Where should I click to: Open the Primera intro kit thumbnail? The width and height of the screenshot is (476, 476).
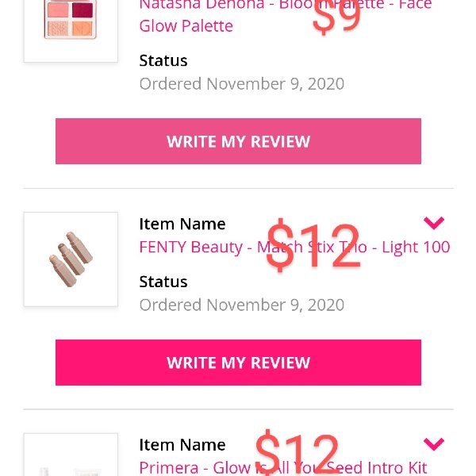pyautogui.click(x=71, y=455)
